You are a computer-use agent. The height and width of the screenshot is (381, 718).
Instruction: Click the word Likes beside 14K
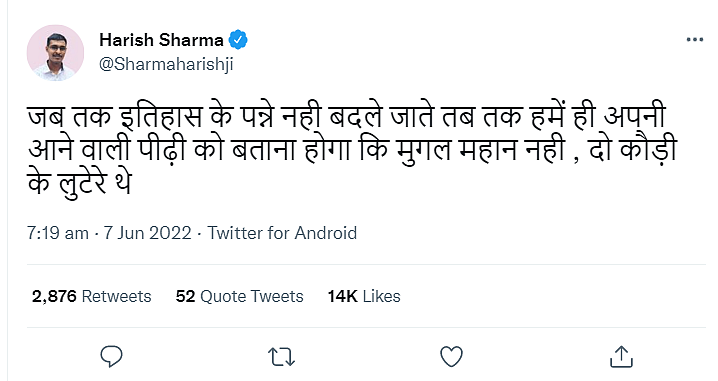coord(381,296)
